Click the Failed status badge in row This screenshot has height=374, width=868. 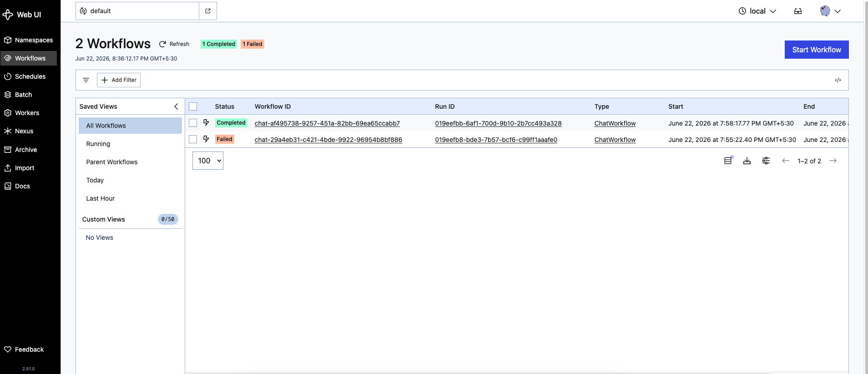pos(225,139)
